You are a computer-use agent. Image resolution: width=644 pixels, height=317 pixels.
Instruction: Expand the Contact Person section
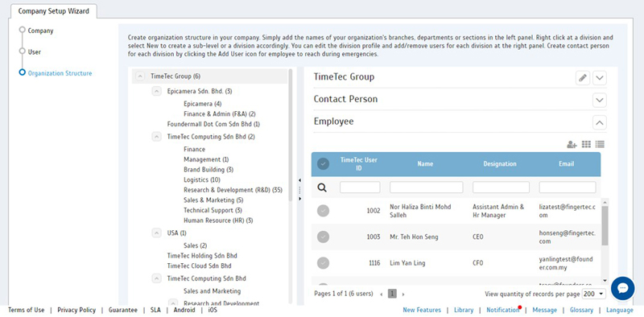(x=600, y=100)
